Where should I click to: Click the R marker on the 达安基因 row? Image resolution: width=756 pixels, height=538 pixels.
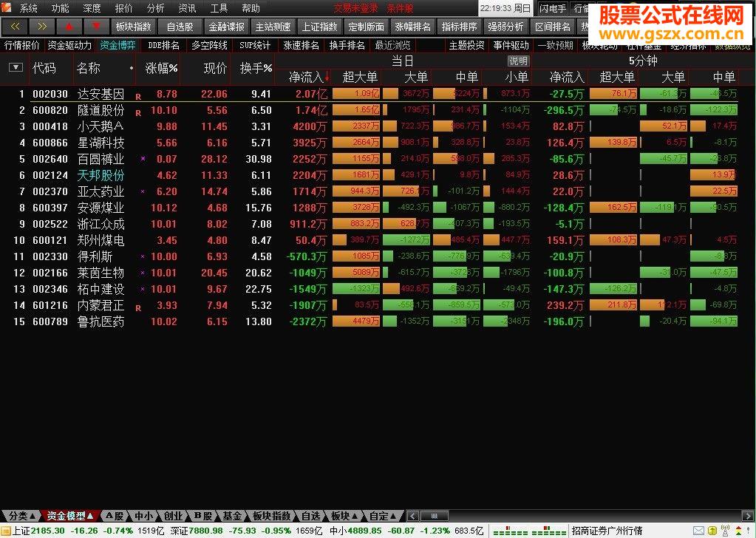[138, 97]
